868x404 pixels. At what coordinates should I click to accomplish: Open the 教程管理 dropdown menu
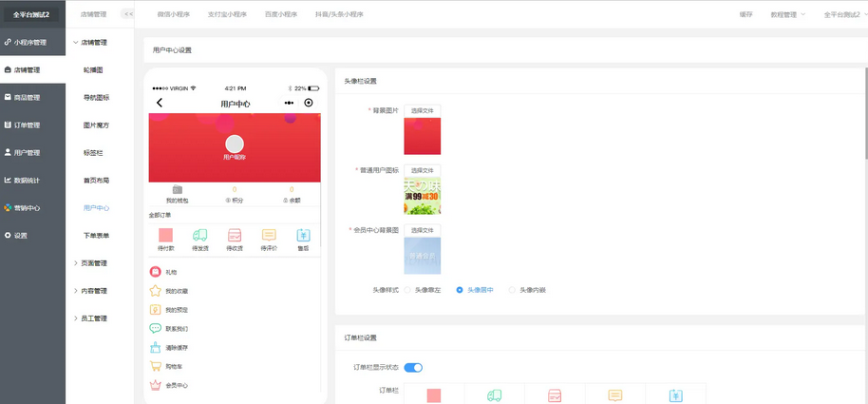pyautogui.click(x=787, y=14)
